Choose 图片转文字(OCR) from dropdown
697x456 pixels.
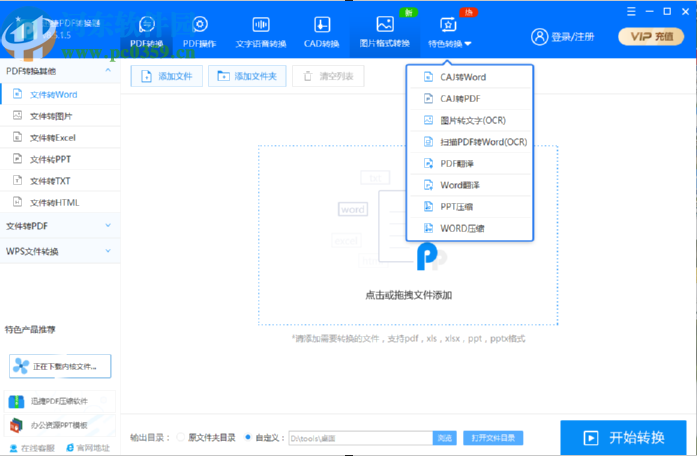(470, 120)
